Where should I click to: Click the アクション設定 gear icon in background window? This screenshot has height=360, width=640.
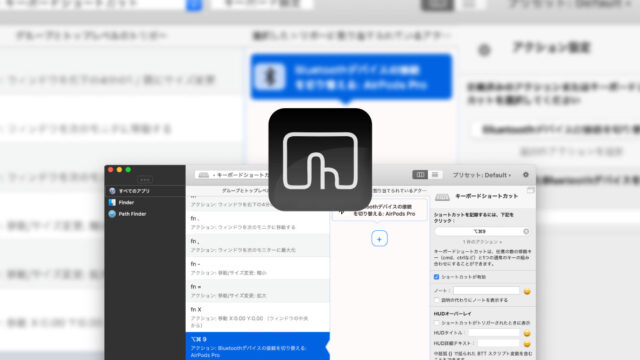(484, 50)
